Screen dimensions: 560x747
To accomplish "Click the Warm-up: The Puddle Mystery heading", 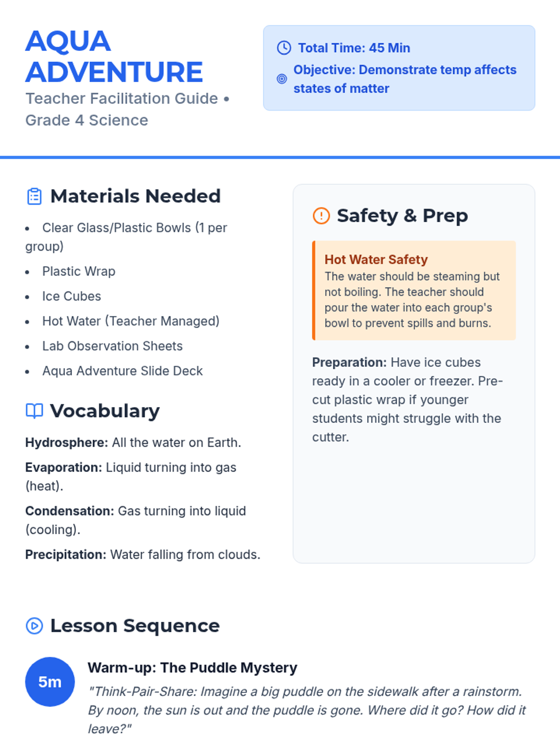I will click(192, 668).
